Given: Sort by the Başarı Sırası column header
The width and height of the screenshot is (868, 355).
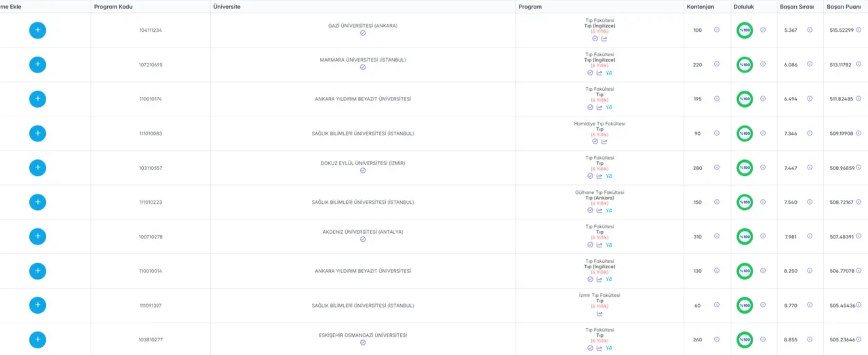Looking at the screenshot, I should pos(796,6).
